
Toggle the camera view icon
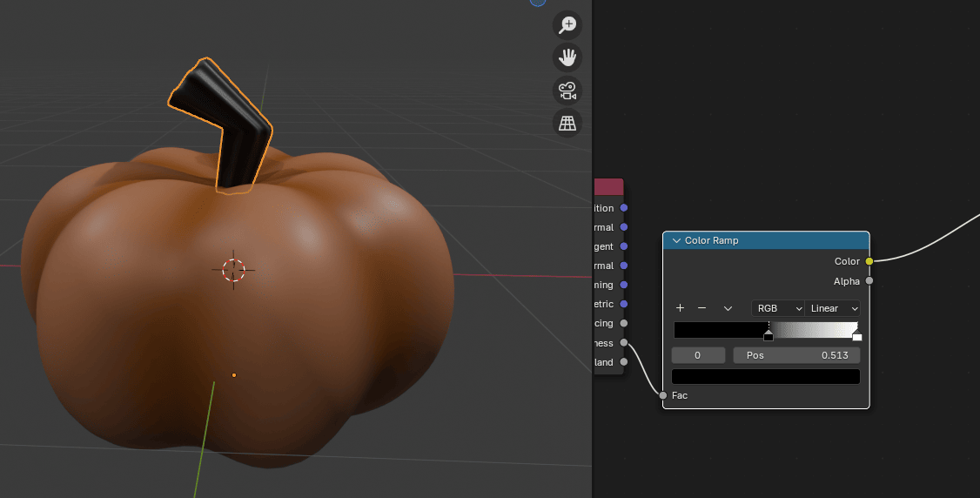tap(567, 90)
